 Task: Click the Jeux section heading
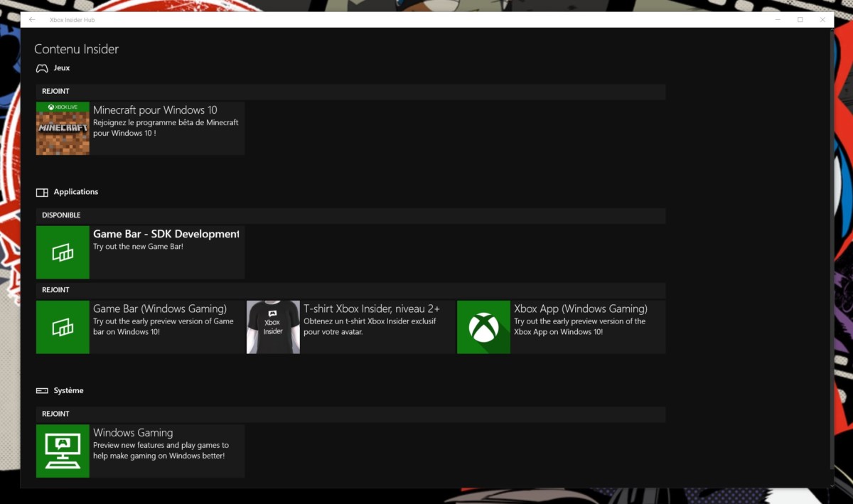pos(62,68)
